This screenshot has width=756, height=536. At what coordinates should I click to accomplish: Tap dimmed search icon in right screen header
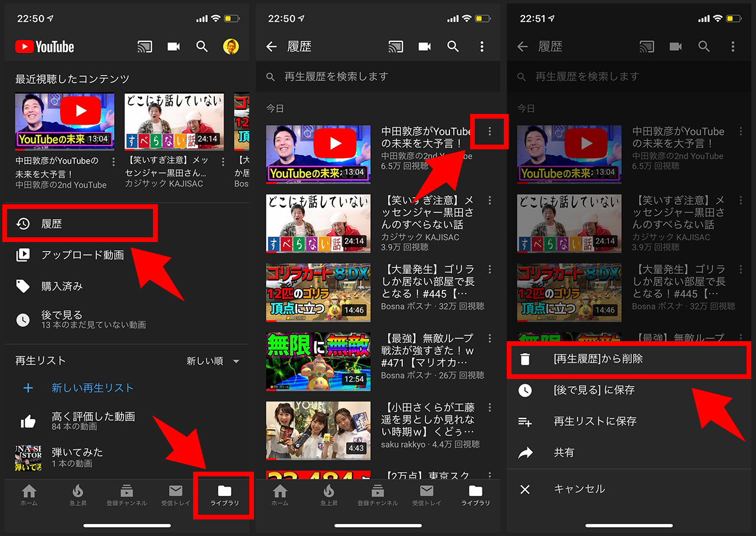pos(704,47)
